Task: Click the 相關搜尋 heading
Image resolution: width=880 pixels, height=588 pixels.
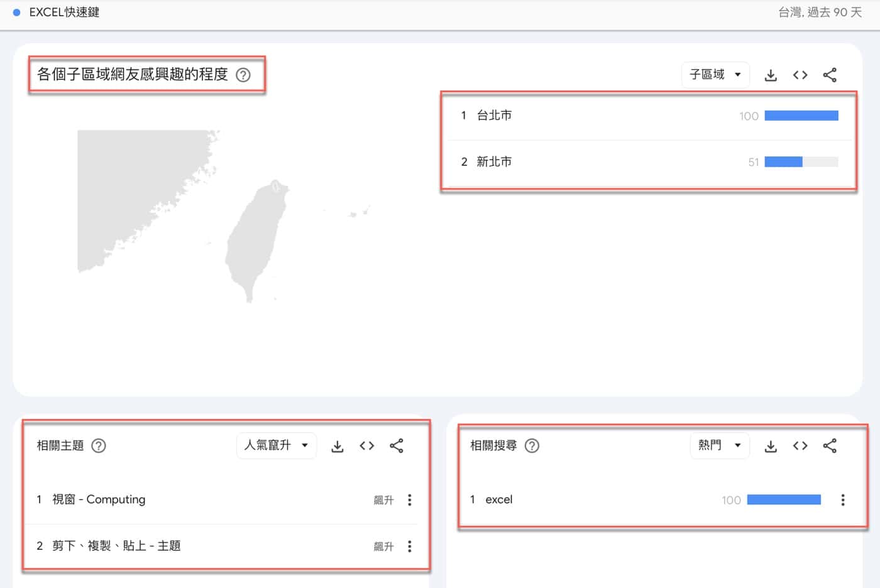Action: 493,446
